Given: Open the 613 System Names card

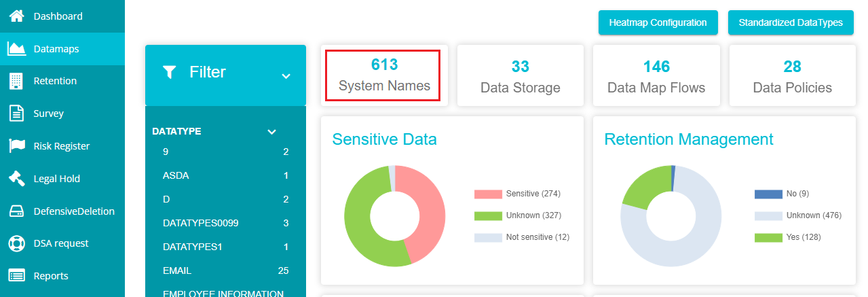Looking at the screenshot, I should click(x=384, y=75).
